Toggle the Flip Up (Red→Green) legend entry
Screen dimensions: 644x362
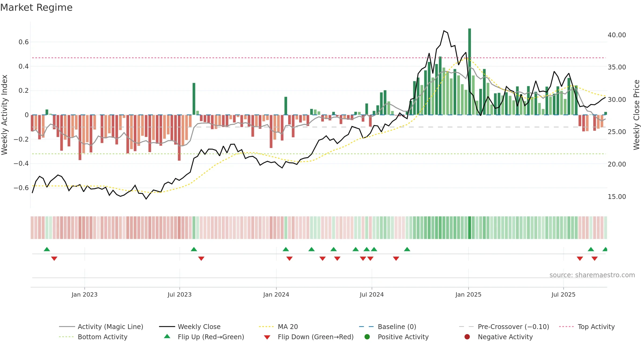pos(204,337)
